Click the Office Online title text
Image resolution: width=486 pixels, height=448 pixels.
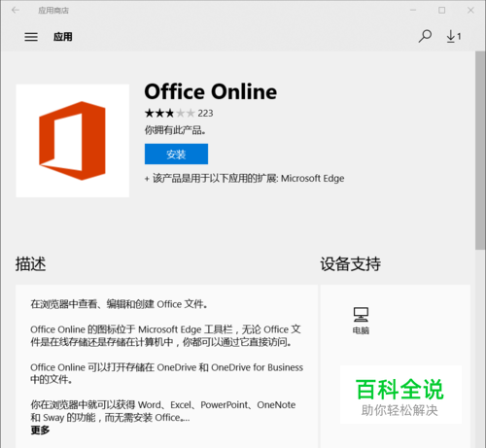pyautogui.click(x=211, y=91)
